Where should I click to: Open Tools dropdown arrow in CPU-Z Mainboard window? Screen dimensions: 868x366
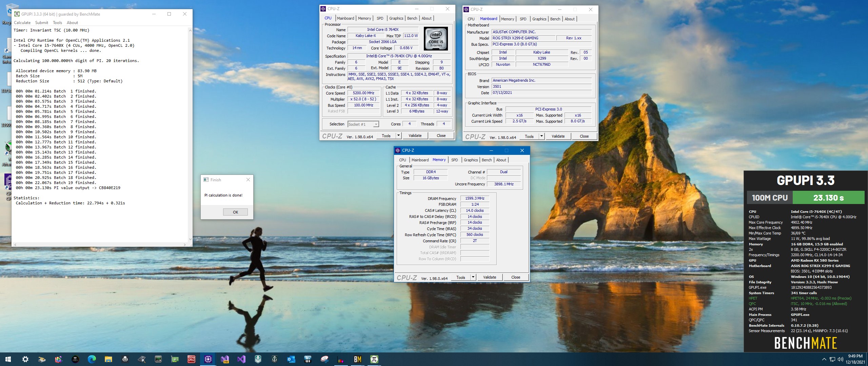coord(541,136)
